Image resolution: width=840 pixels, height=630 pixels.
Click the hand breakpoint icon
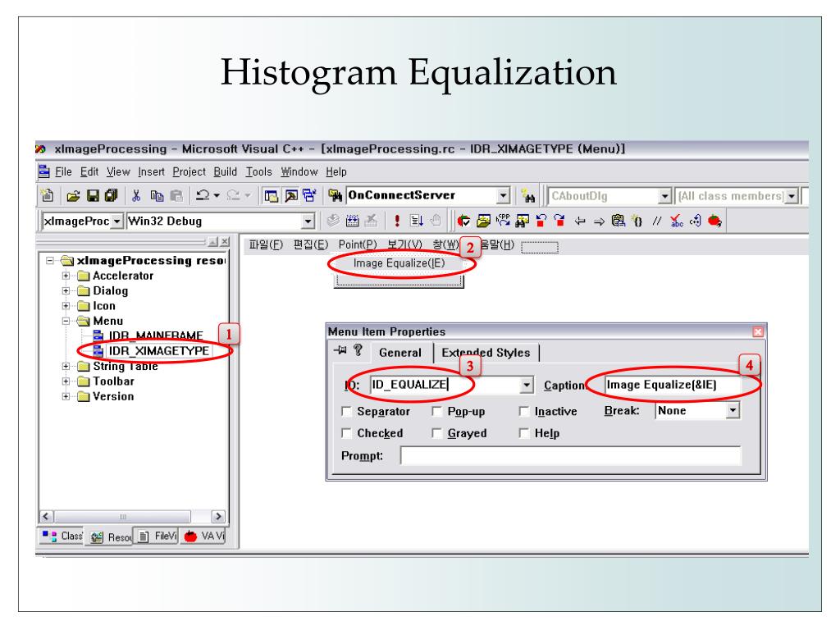point(436,221)
